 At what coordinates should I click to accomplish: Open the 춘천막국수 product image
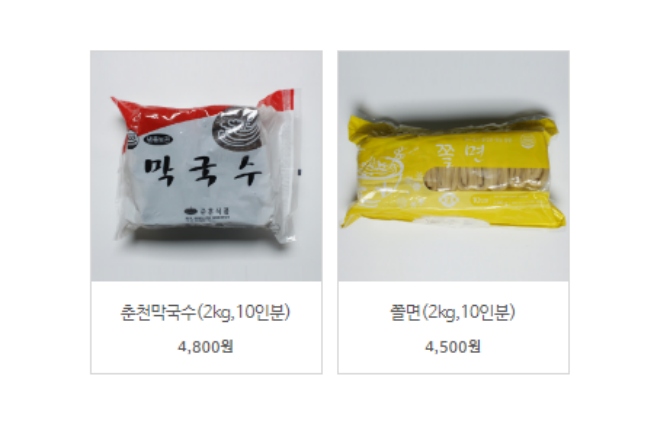(206, 166)
